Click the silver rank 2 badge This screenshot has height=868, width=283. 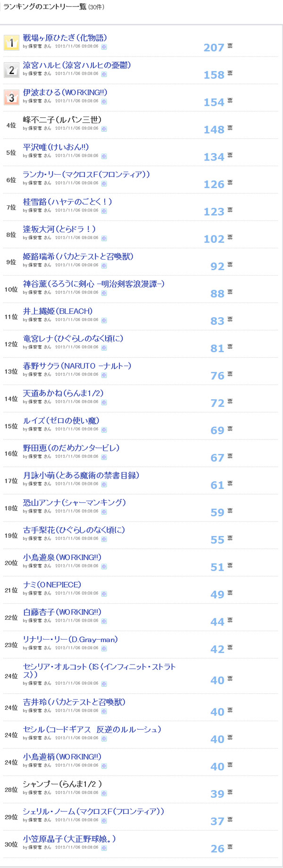pos(11,70)
